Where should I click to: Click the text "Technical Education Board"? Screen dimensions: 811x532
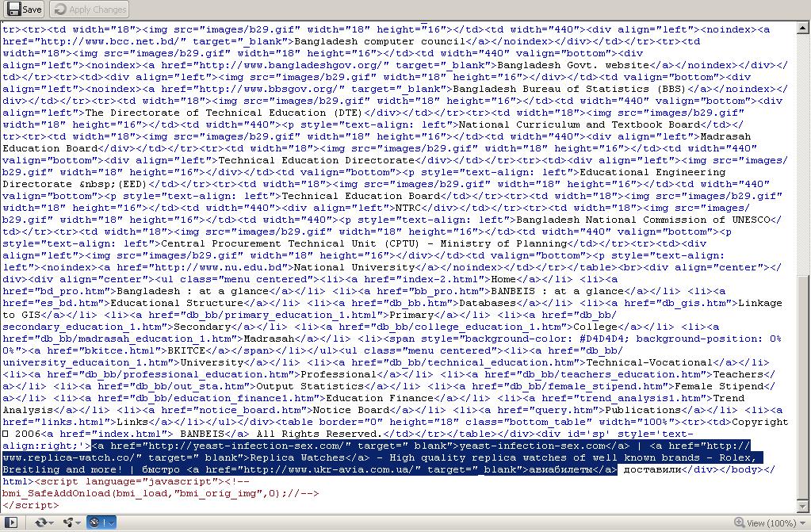[x=361, y=196]
